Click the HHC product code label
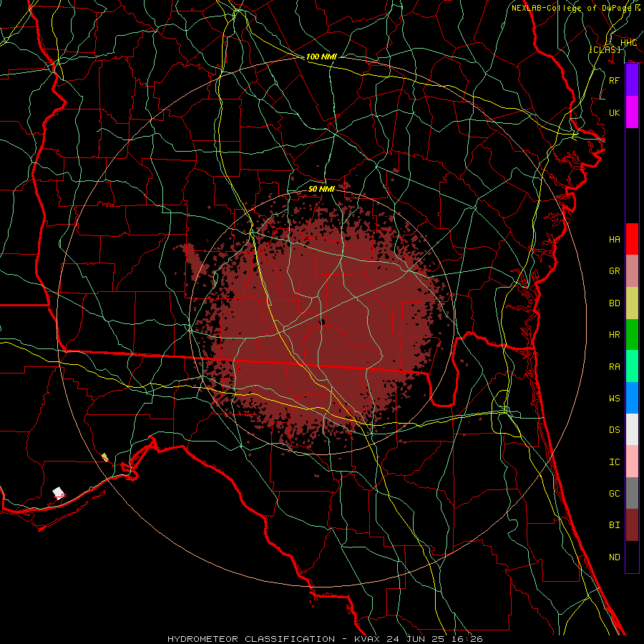 pos(628,43)
